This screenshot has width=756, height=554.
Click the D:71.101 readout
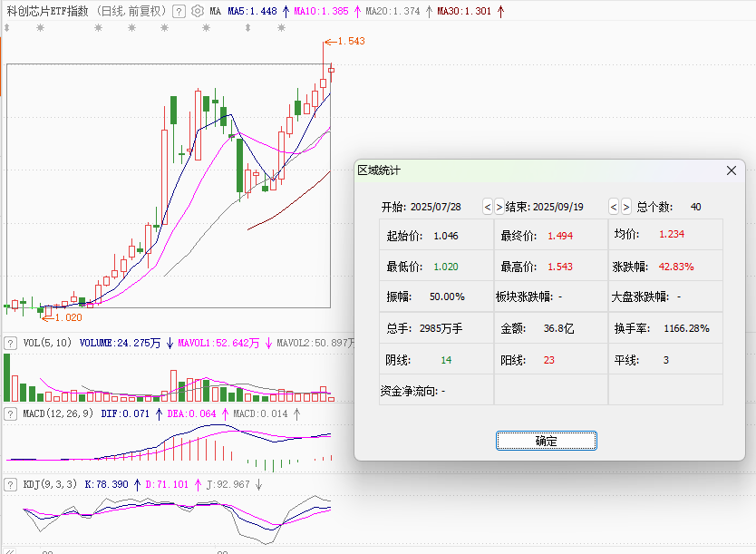167,484
